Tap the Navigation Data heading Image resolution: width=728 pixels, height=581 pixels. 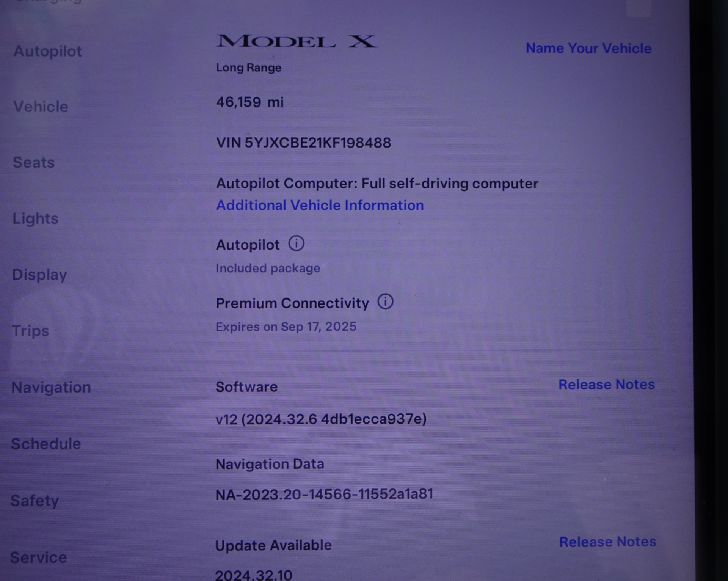click(270, 464)
